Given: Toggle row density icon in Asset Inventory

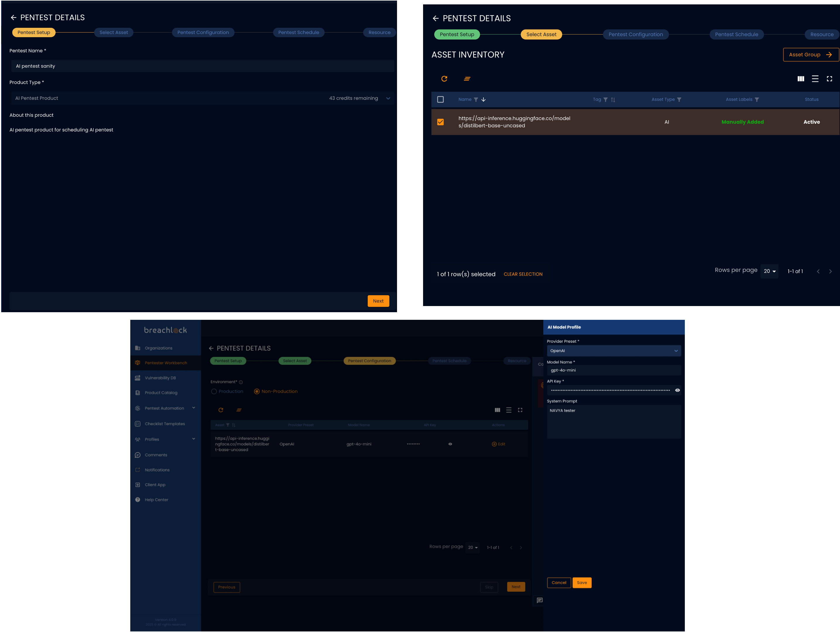Looking at the screenshot, I should point(815,78).
